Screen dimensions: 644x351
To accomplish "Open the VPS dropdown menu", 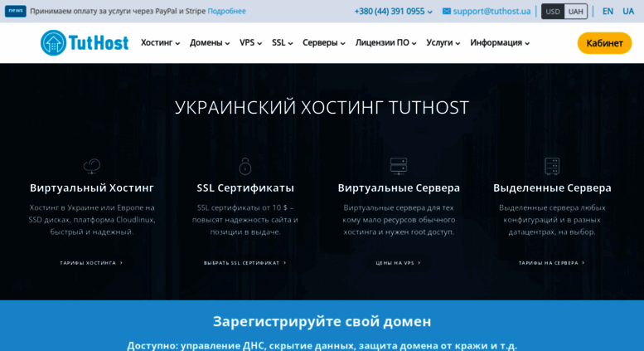I will (x=250, y=43).
